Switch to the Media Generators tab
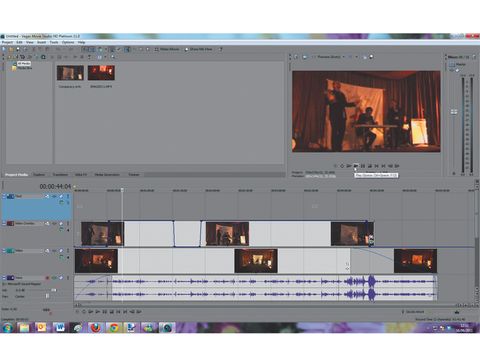 click(107, 175)
